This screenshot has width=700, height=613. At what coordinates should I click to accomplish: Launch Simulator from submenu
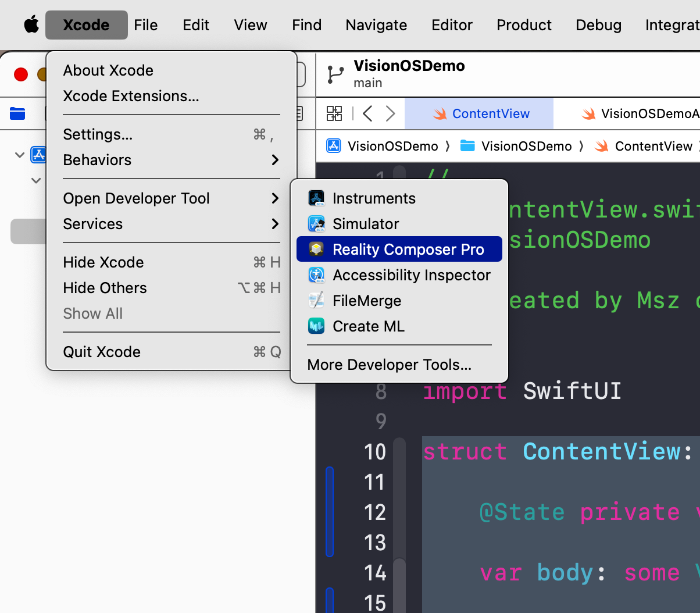coord(399,224)
